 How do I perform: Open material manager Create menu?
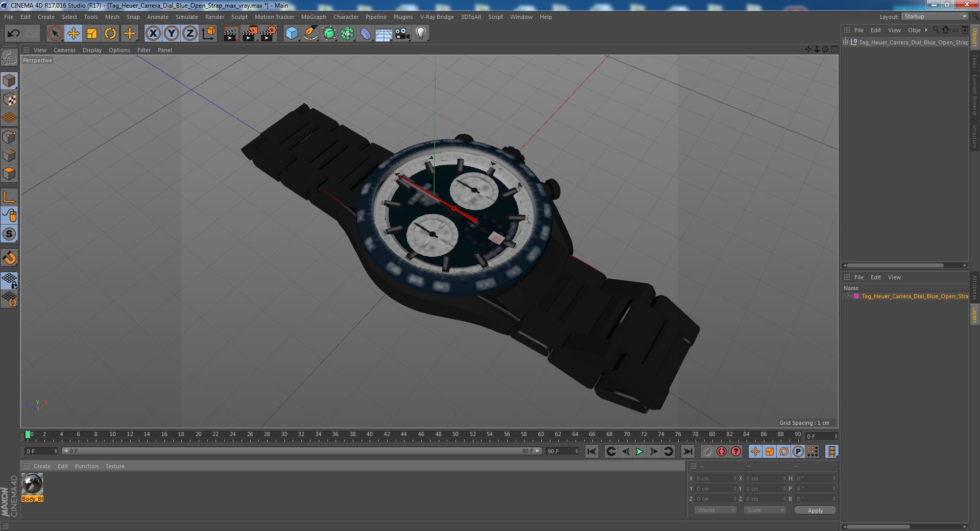pos(42,466)
